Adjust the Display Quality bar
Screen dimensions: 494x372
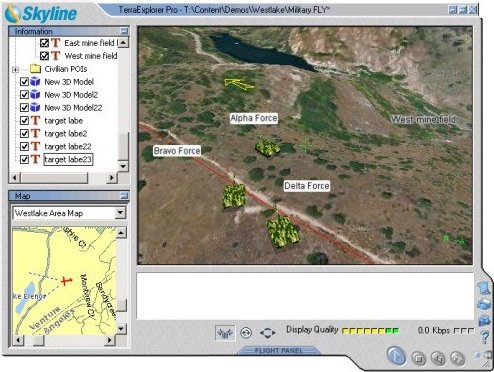pos(370,331)
